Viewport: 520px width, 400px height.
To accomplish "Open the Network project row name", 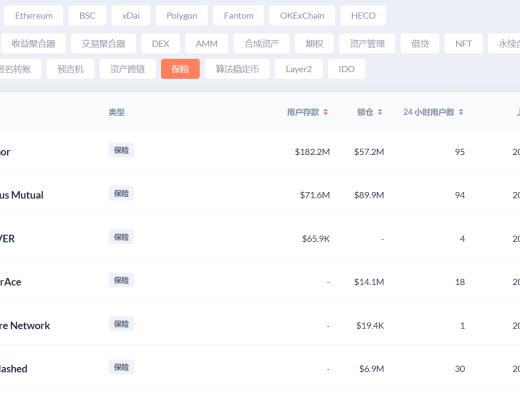I will coord(25,325).
